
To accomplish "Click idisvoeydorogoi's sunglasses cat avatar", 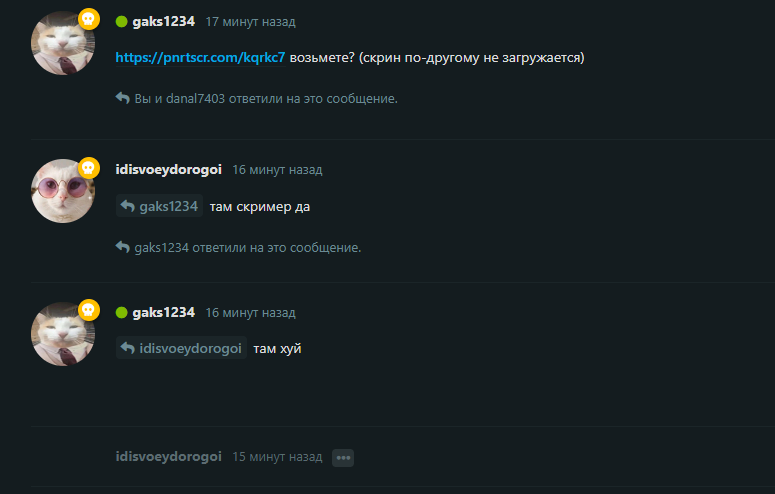I will pyautogui.click(x=63, y=191).
